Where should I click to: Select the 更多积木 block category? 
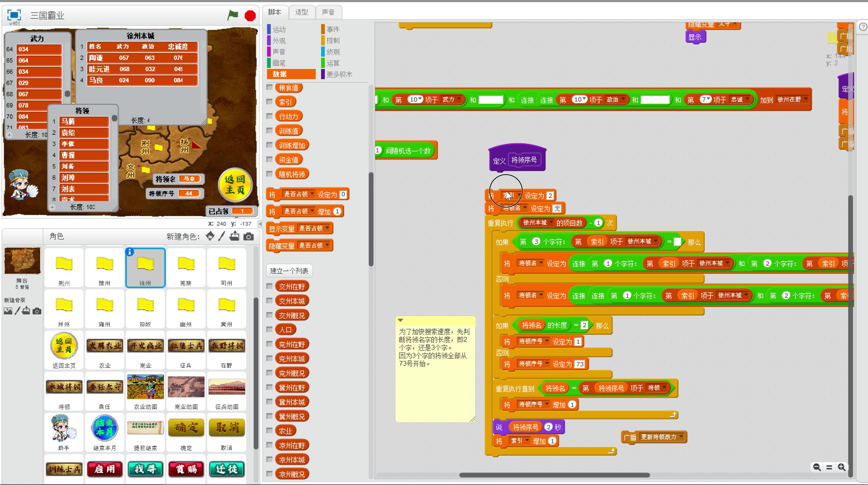click(339, 74)
